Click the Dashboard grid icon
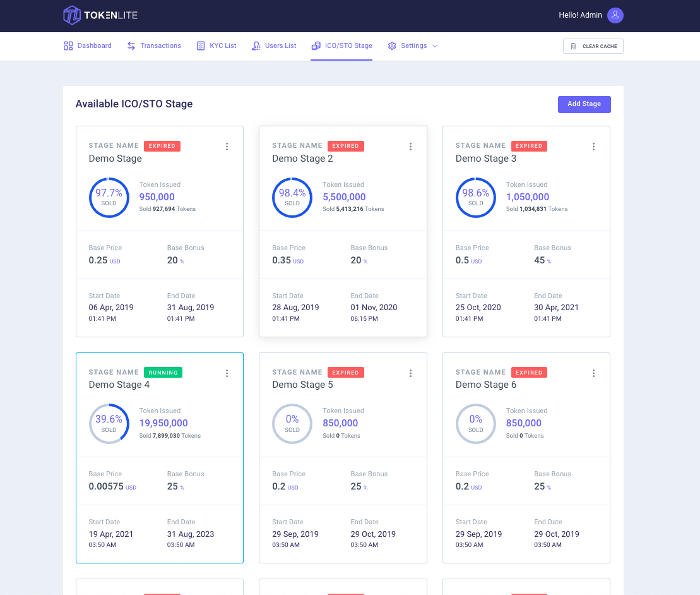 point(68,46)
